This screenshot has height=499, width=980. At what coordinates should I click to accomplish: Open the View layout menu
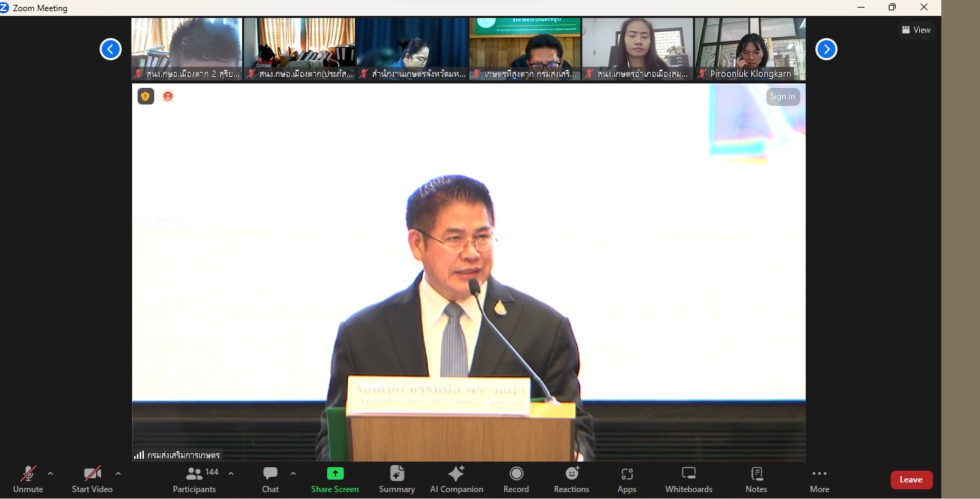click(916, 30)
